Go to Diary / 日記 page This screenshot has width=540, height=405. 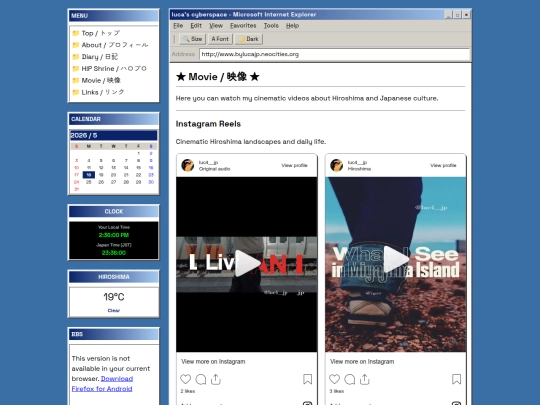[x=100, y=57]
